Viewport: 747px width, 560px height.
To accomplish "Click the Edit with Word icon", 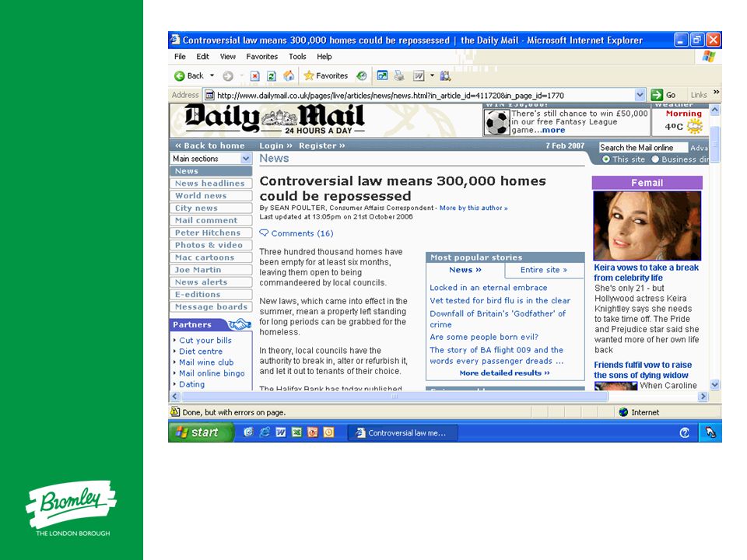I will click(419, 75).
